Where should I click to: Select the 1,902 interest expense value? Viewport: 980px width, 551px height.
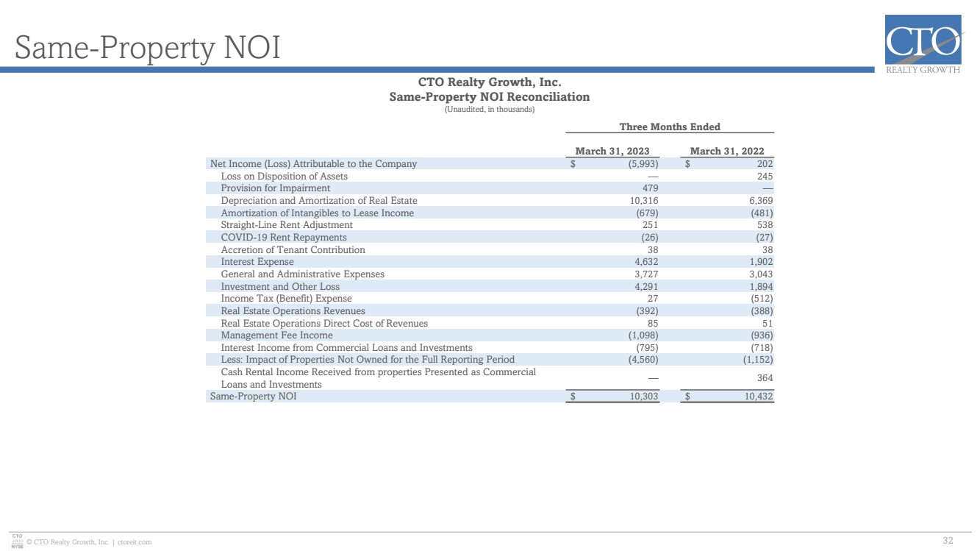tap(762, 262)
